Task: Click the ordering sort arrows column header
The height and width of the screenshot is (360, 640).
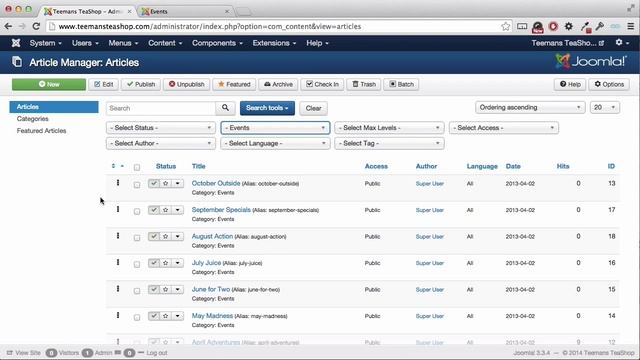Action: (x=117, y=166)
